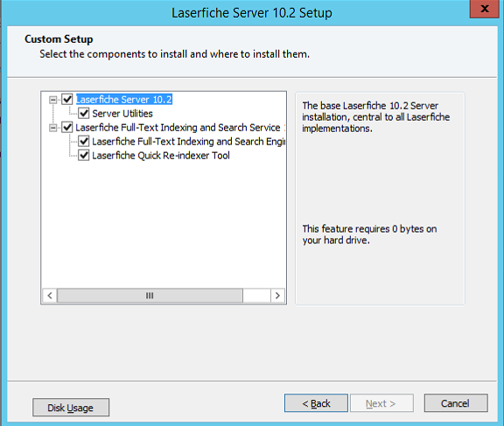Uncheck the Laserfiche Server 10.2 checkbox
Viewport: 504px width, 426px height.
pos(67,99)
